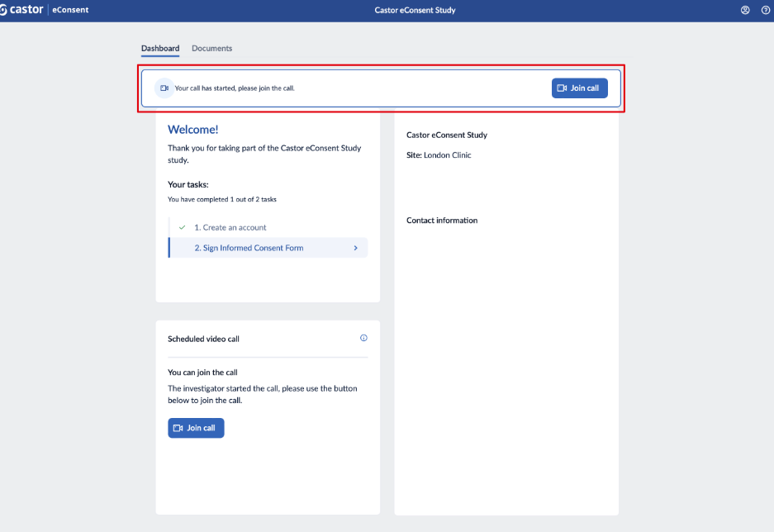Click the info icon on Scheduled video call

[x=363, y=338]
